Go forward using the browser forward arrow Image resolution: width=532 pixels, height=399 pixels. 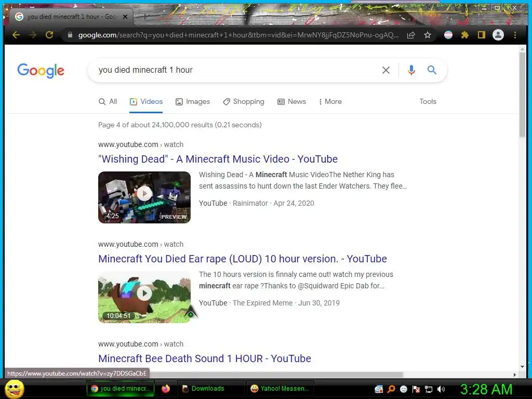coord(33,35)
